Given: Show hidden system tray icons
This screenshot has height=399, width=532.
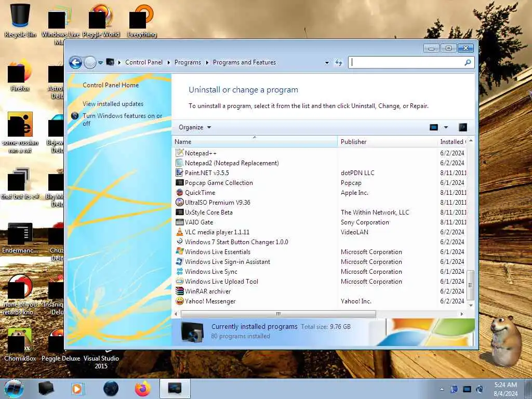Looking at the screenshot, I should tap(442, 389).
